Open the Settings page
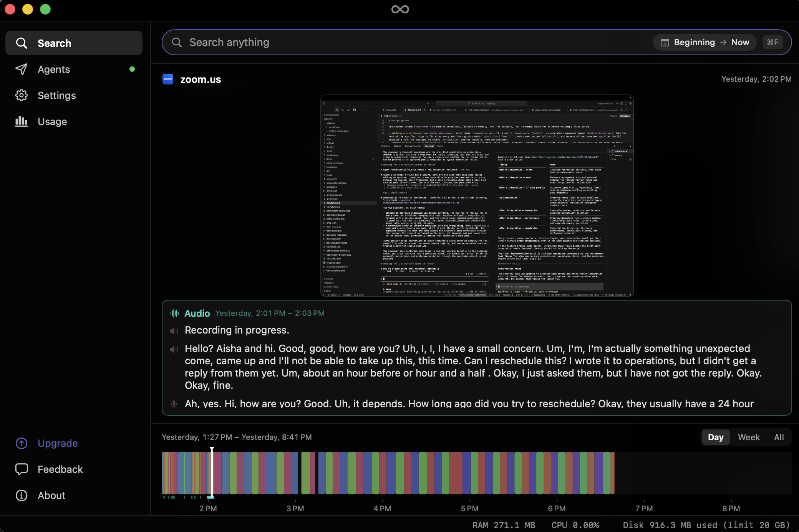 tap(74, 95)
